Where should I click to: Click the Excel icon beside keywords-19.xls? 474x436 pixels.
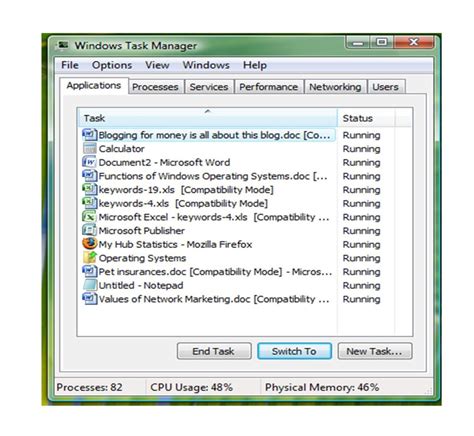tap(89, 189)
